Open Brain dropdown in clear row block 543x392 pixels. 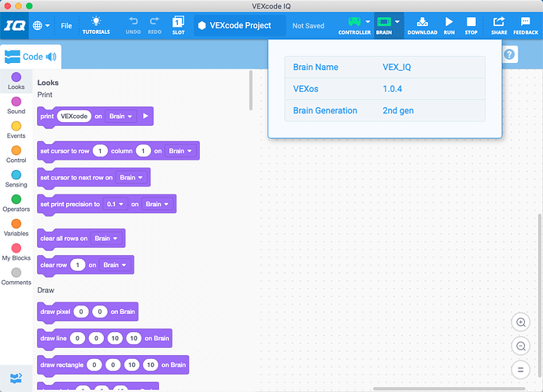coord(115,265)
